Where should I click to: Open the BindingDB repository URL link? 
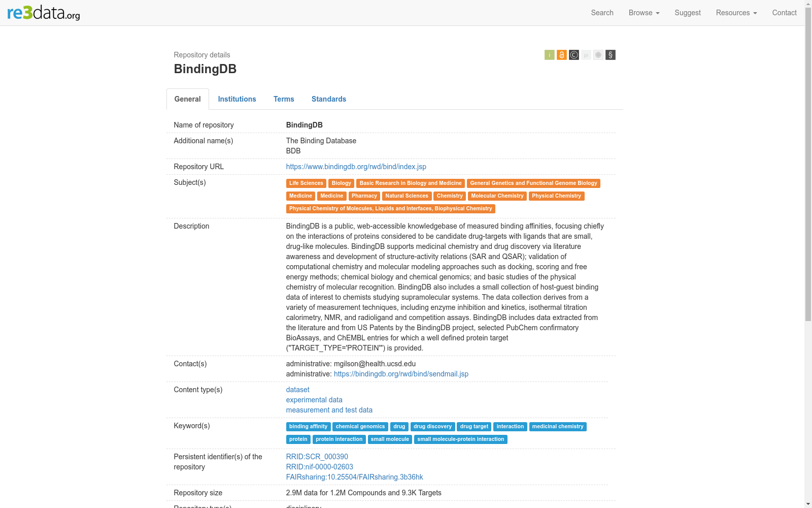pyautogui.click(x=356, y=167)
